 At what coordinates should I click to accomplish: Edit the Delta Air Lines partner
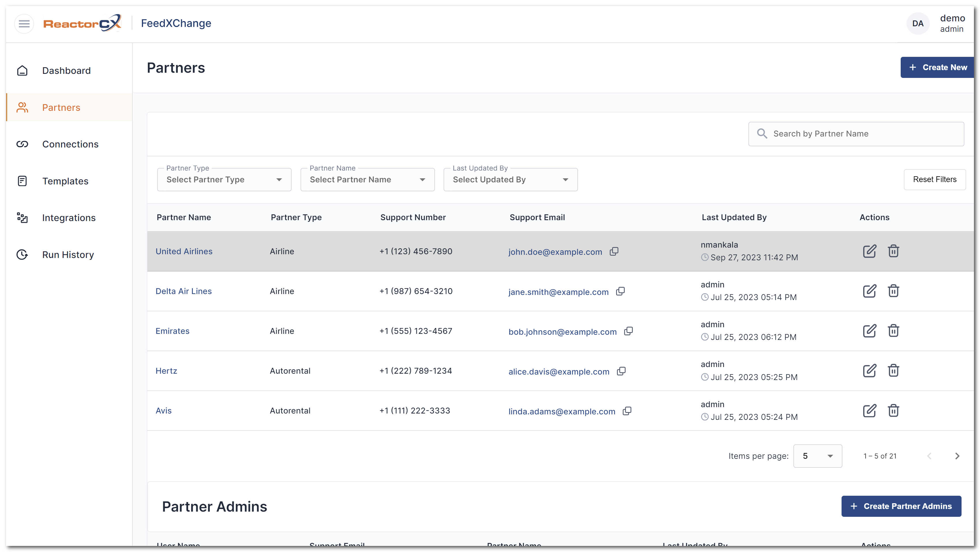(869, 291)
